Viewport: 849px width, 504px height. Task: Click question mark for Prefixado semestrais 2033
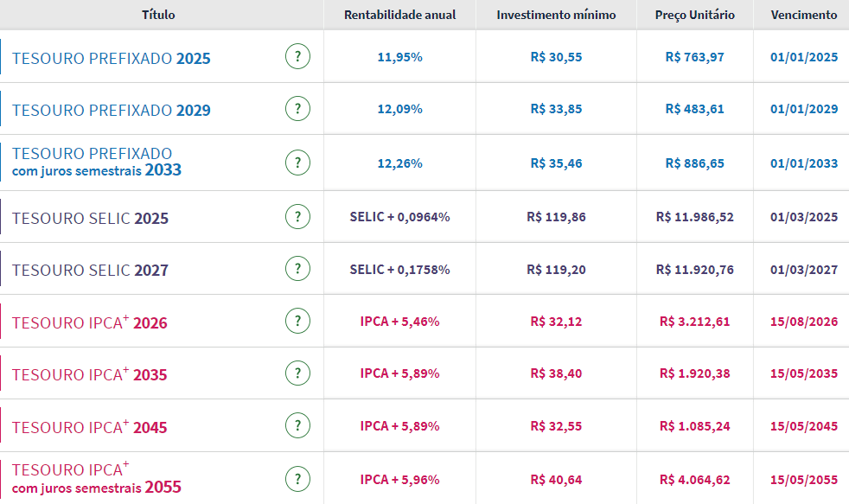point(297,163)
